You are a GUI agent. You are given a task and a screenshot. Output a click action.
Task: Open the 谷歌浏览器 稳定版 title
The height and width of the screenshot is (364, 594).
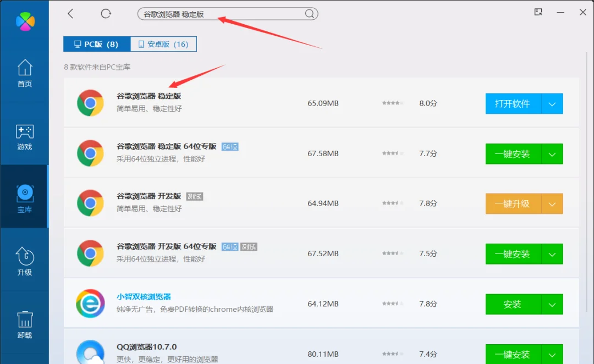148,96
